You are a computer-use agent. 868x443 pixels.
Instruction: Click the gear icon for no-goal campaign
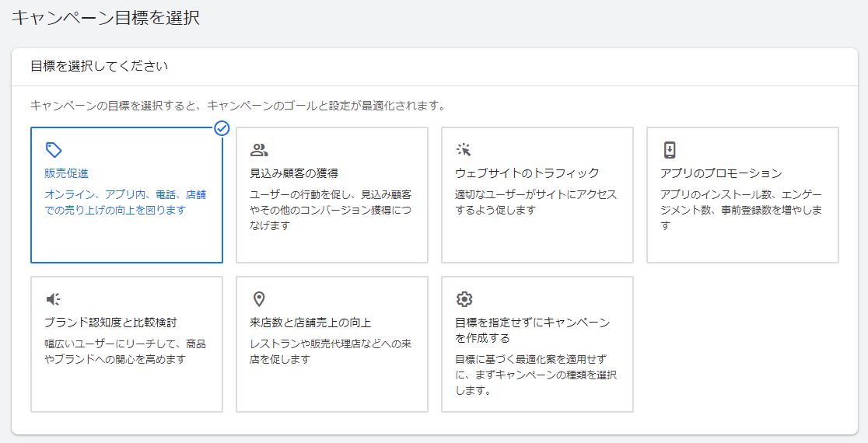[x=464, y=299]
